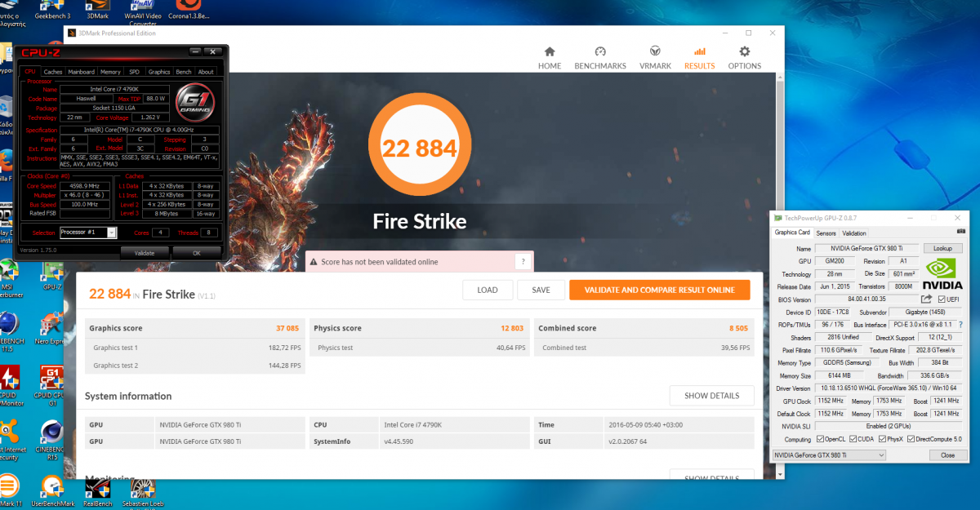This screenshot has height=510, width=980.
Task: Toggle CUDA checkbox in GPU-Z
Action: click(855, 439)
